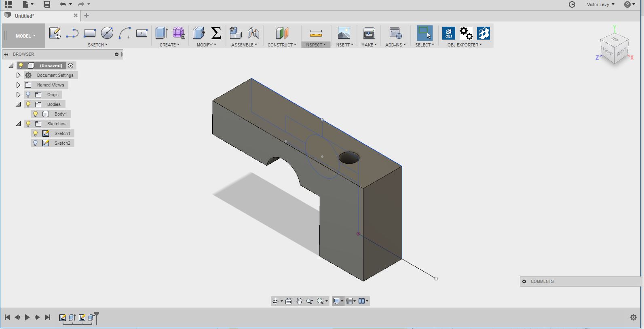Hide Sketch1 with its lightbulb

coord(35,133)
